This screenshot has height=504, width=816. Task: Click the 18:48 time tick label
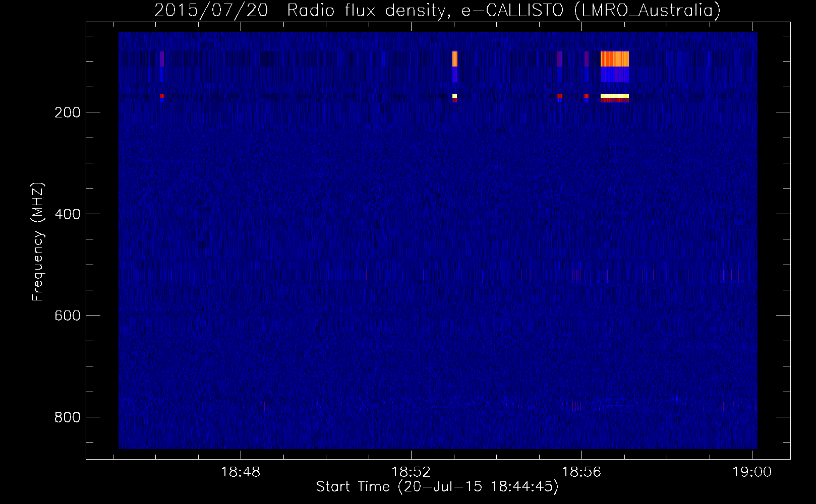point(241,472)
